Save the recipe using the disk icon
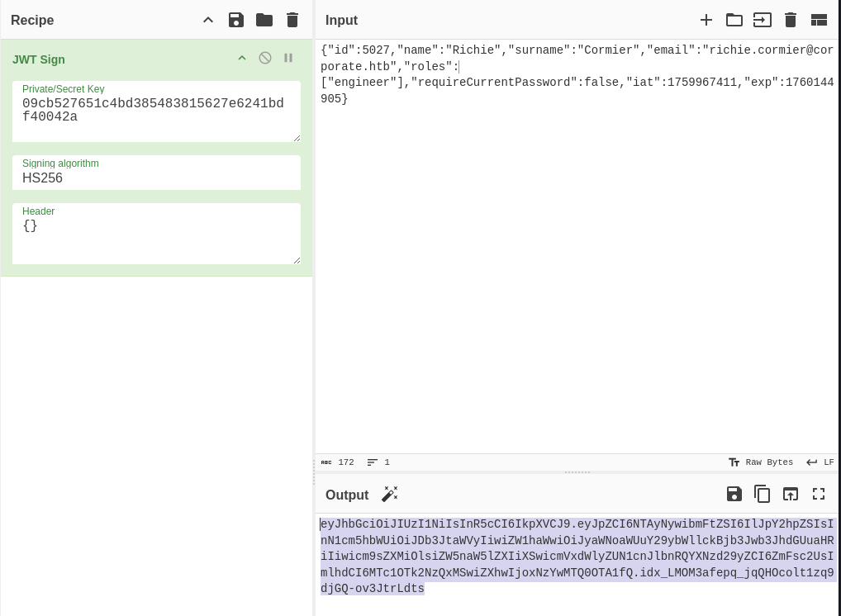This screenshot has width=841, height=616. [x=236, y=20]
